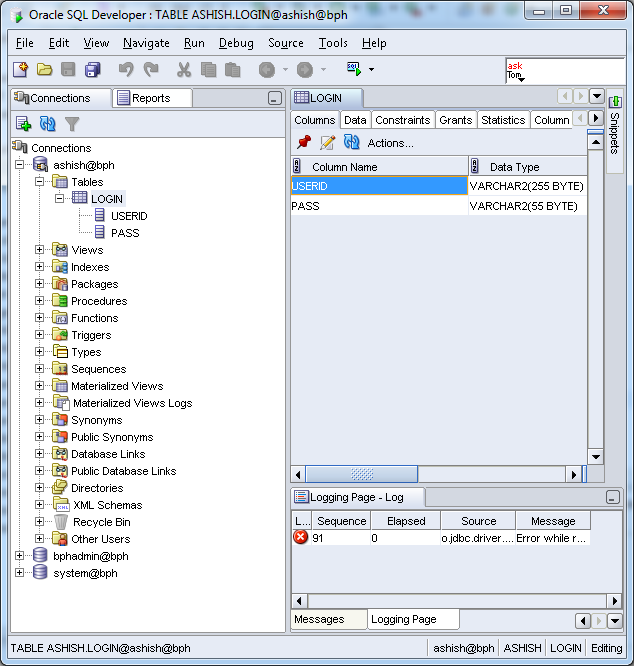Switch to the Data tab
Image resolution: width=634 pixels, height=666 pixels.
click(355, 120)
